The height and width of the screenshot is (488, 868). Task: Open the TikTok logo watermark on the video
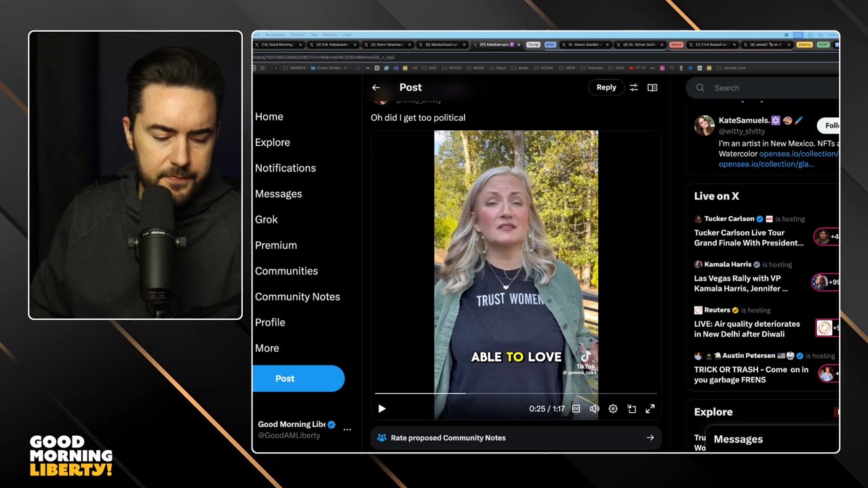[x=586, y=356]
